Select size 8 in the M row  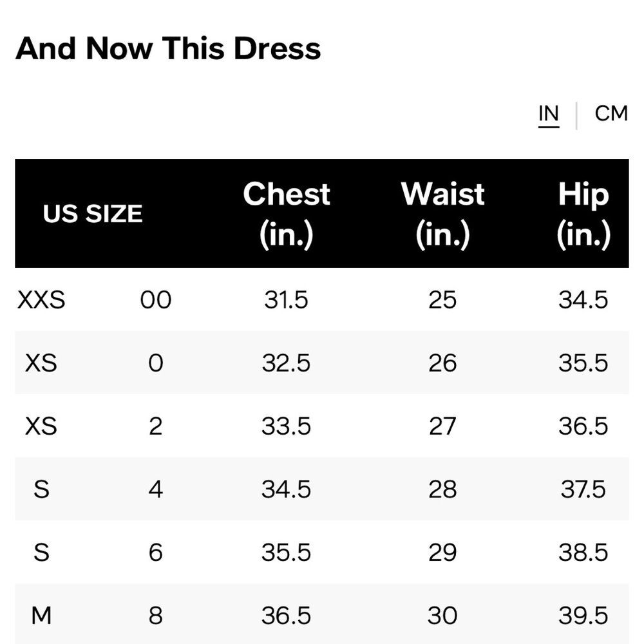click(x=155, y=615)
